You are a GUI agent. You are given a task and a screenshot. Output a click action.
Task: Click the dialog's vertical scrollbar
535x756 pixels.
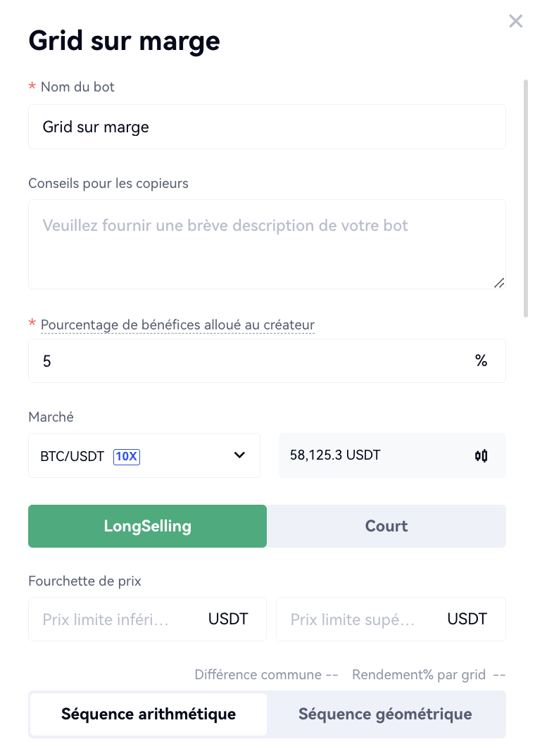click(525, 199)
